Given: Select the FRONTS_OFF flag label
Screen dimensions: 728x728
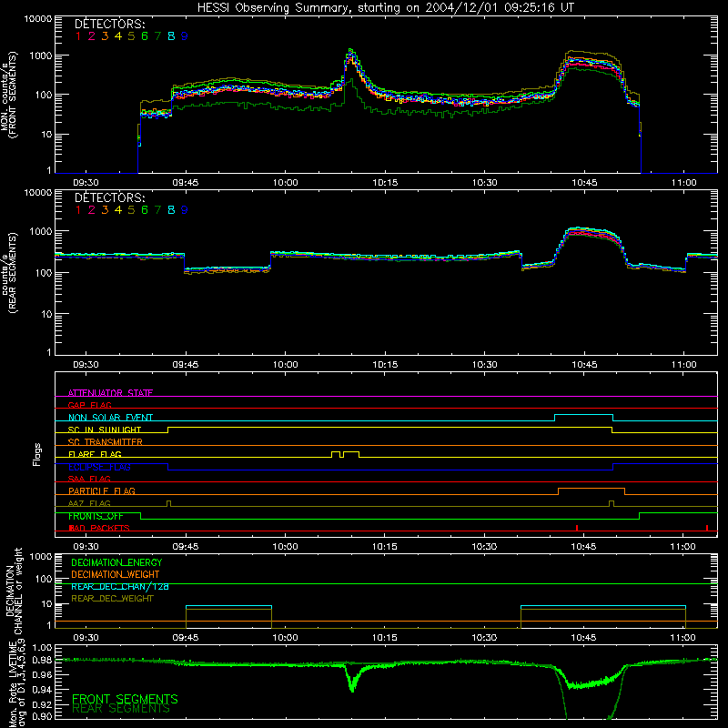Looking at the screenshot, I should [96, 516].
